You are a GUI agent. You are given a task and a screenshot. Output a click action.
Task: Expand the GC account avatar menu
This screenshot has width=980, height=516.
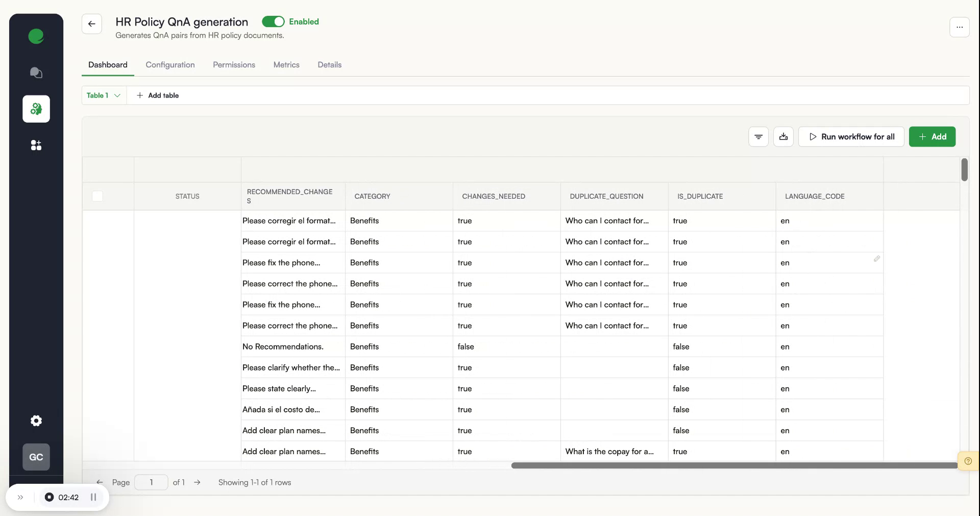(x=36, y=457)
